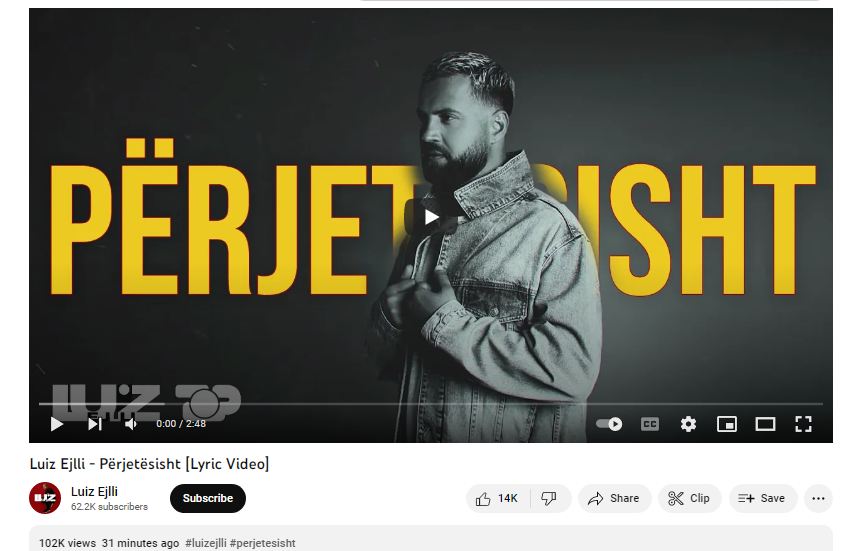The height and width of the screenshot is (551, 847).
Task: Click the large center play button
Action: [431, 217]
